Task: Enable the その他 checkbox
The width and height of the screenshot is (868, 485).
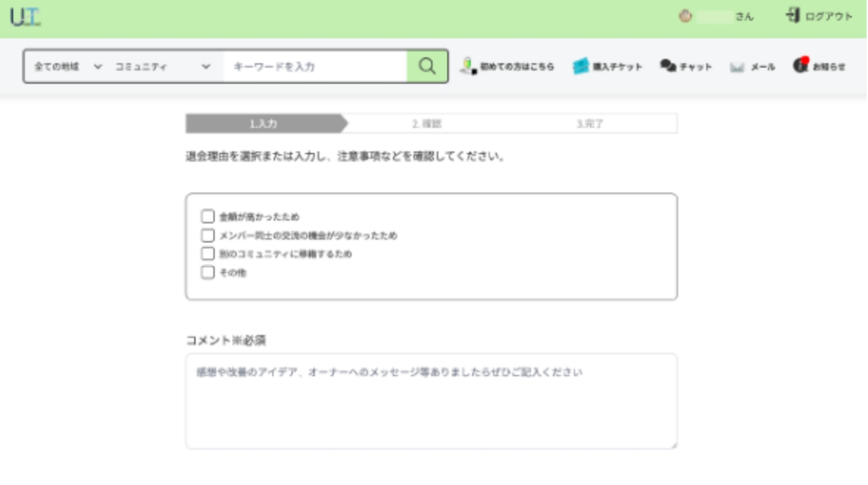Action: click(x=208, y=273)
